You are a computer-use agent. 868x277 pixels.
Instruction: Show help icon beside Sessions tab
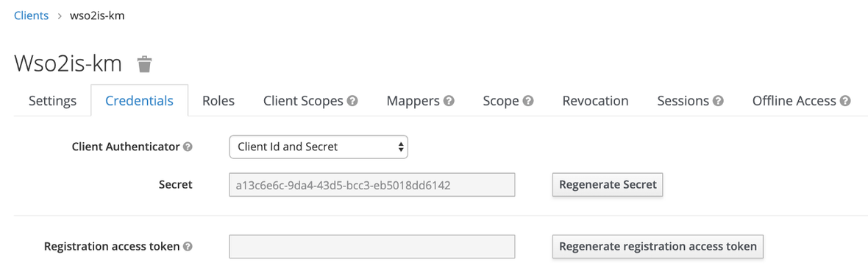click(x=719, y=101)
